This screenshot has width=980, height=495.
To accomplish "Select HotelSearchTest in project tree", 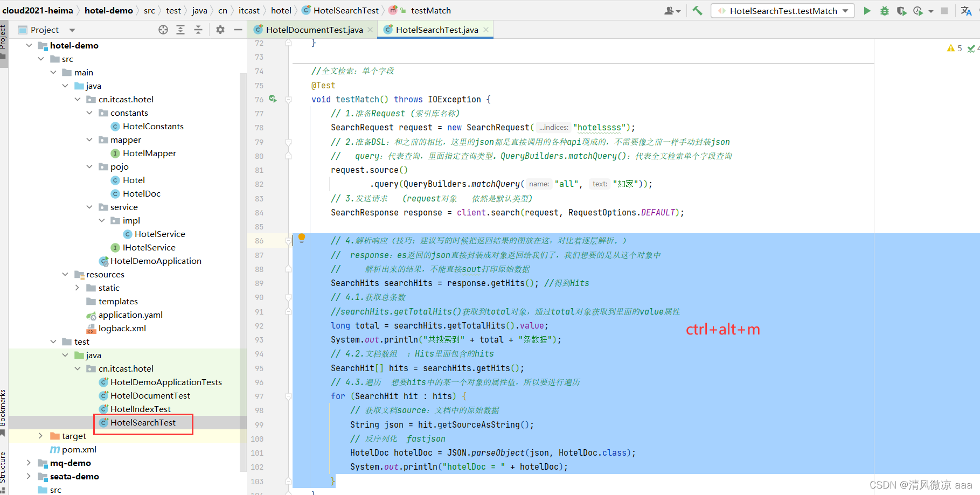I will (x=138, y=422).
